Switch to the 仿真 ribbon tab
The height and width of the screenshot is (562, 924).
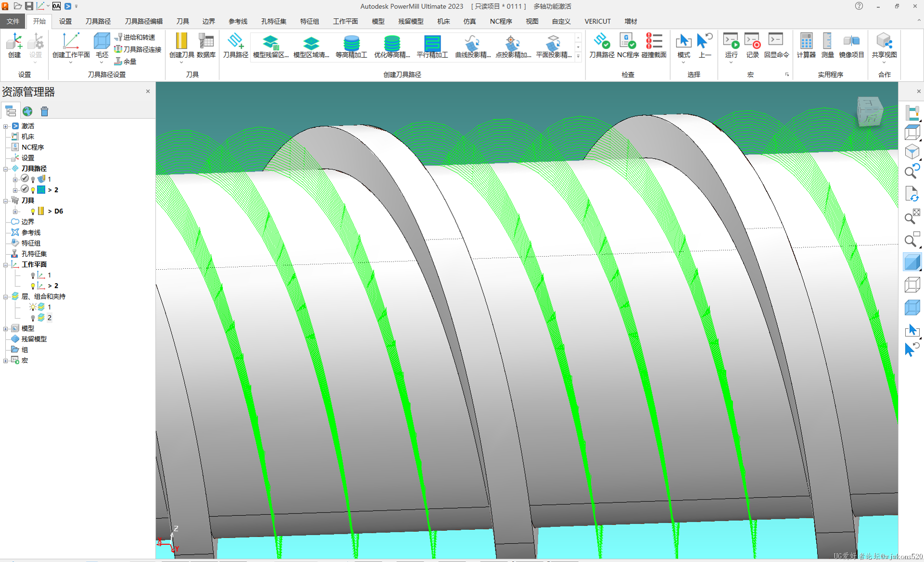pyautogui.click(x=469, y=21)
